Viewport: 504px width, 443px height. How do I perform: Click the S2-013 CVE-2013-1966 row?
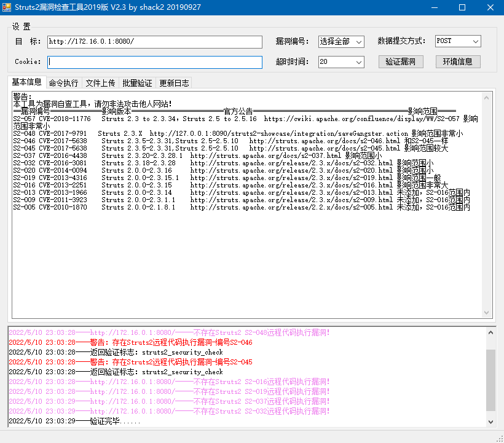pyautogui.click(x=242, y=193)
